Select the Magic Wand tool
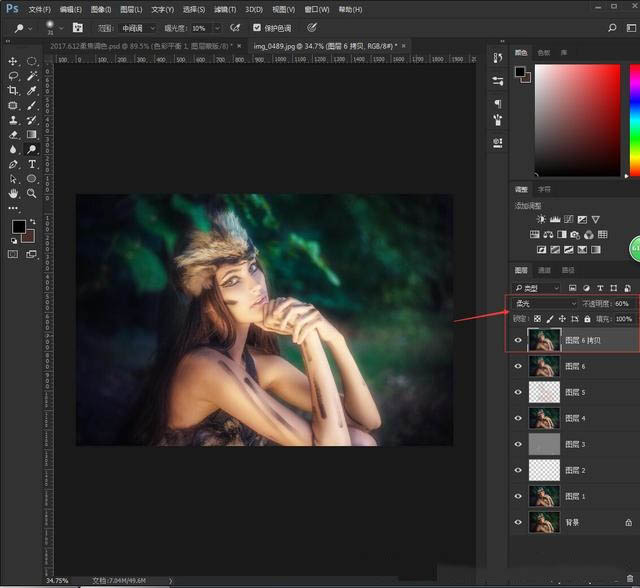The image size is (640, 588). [x=32, y=76]
